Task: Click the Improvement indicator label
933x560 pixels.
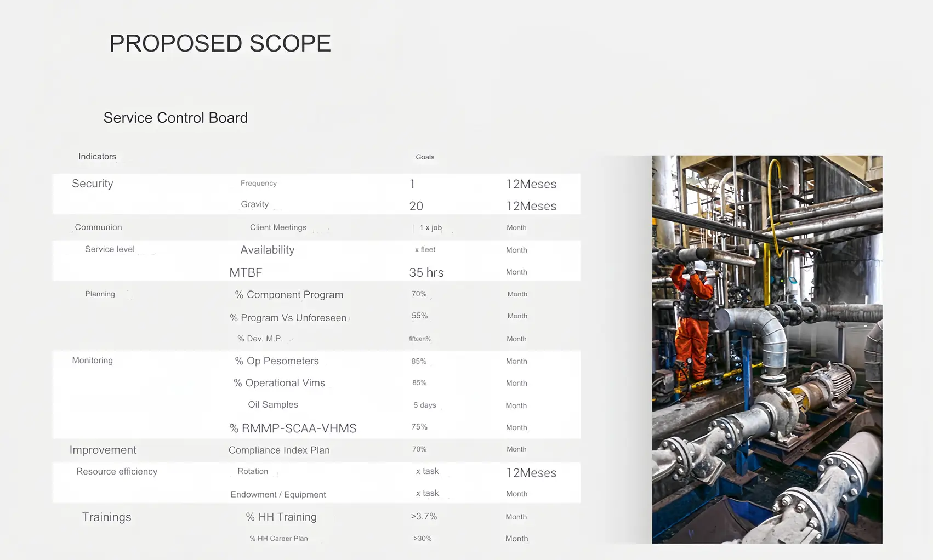Action: [x=103, y=450]
